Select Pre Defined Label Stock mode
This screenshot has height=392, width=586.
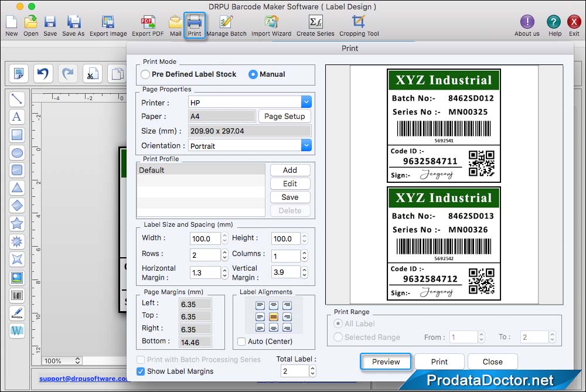pos(145,74)
